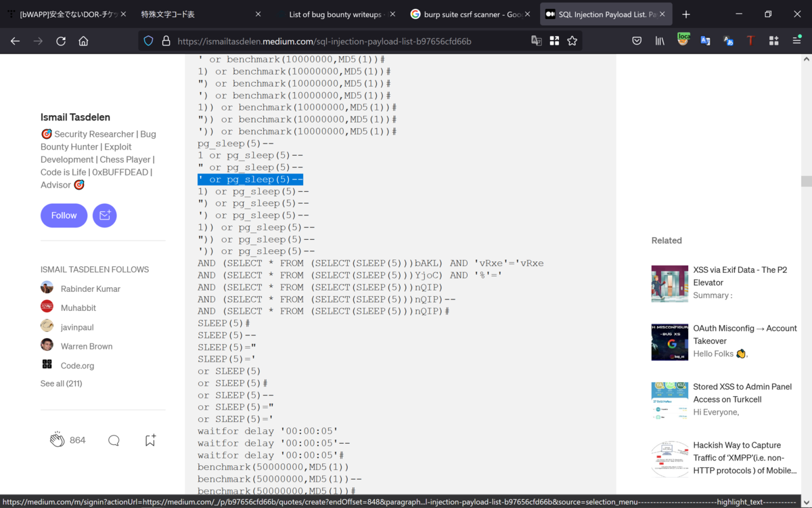Open OAuth Misconfig Account Takeover article
Viewport: 812px width, 508px height.
(x=745, y=335)
